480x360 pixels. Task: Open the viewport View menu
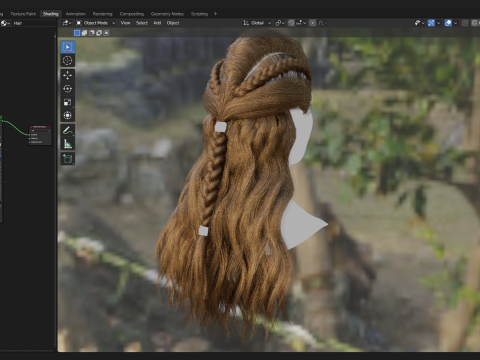(x=125, y=23)
